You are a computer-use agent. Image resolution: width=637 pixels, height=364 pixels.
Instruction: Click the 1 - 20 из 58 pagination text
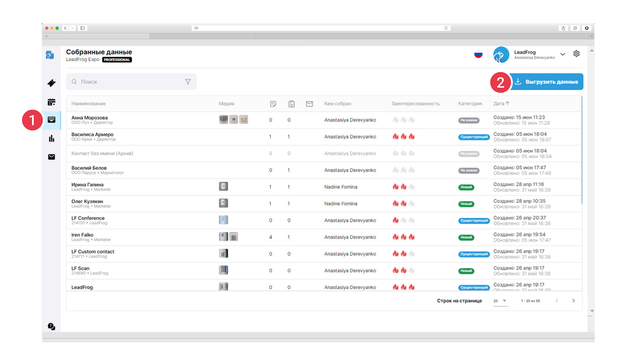click(530, 301)
